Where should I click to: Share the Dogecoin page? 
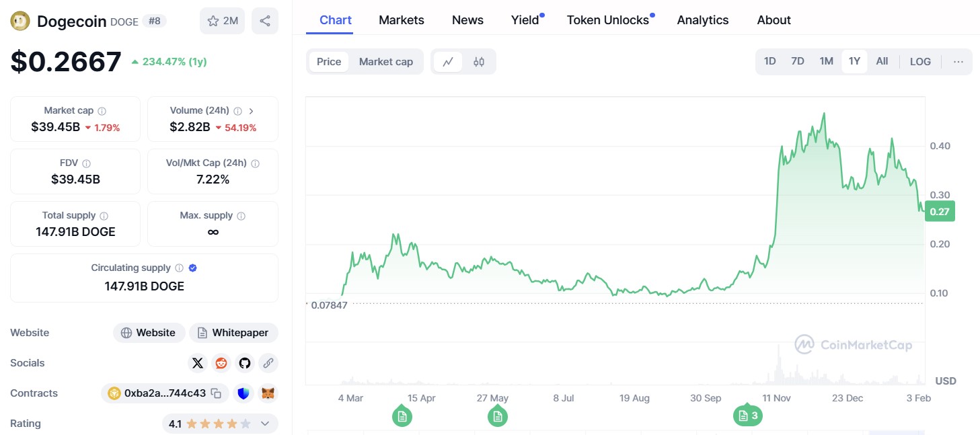click(264, 20)
